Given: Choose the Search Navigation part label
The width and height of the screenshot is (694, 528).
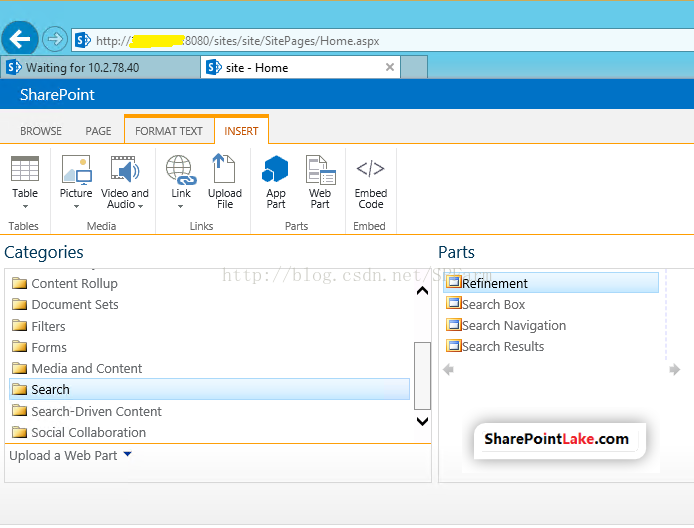Looking at the screenshot, I should click(x=514, y=325).
